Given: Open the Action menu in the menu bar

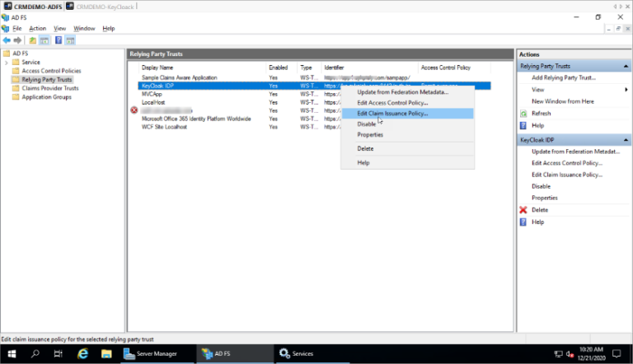Looking at the screenshot, I should (x=37, y=28).
